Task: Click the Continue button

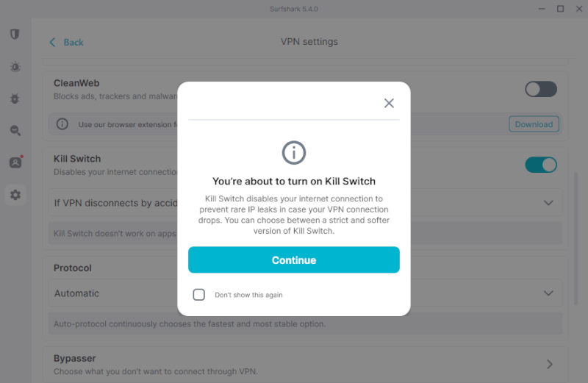Action: (x=293, y=259)
